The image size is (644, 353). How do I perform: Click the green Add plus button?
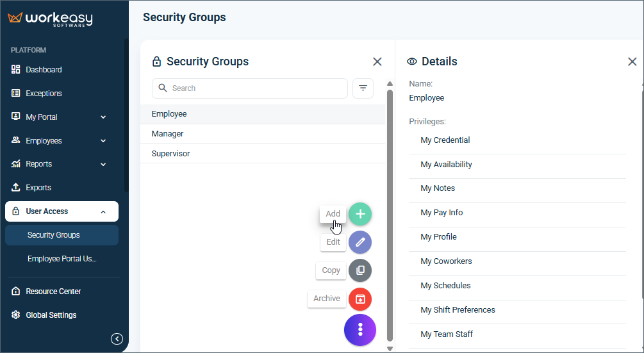pos(360,214)
